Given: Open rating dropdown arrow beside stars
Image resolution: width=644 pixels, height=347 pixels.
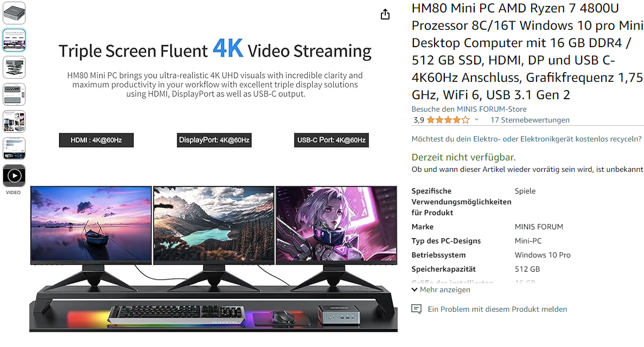Looking at the screenshot, I should click(x=476, y=120).
